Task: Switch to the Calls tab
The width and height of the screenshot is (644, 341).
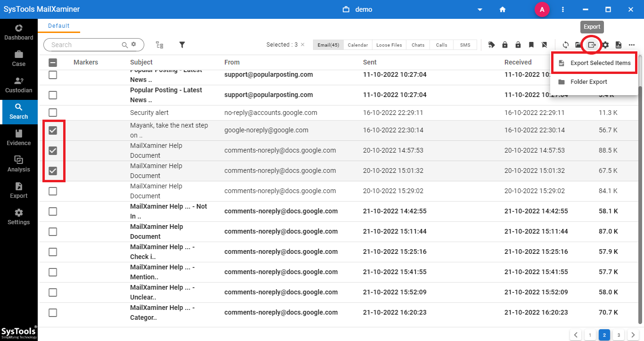Action: [442, 45]
